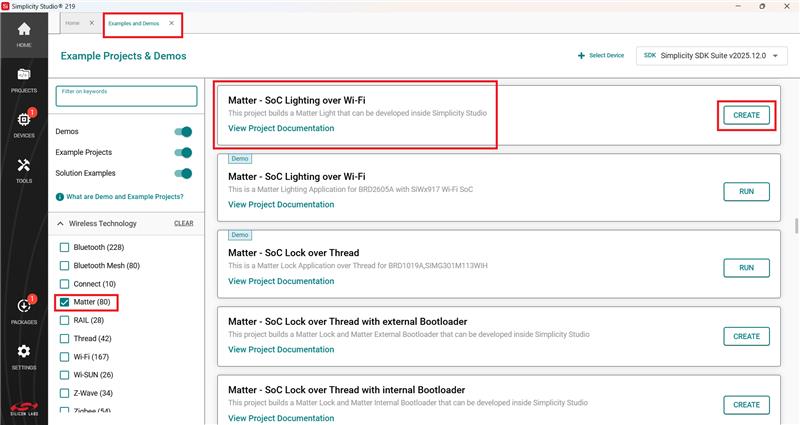Create the SoC Lighting over Wi-Fi project
The height and width of the screenshot is (425, 800).
click(x=746, y=115)
